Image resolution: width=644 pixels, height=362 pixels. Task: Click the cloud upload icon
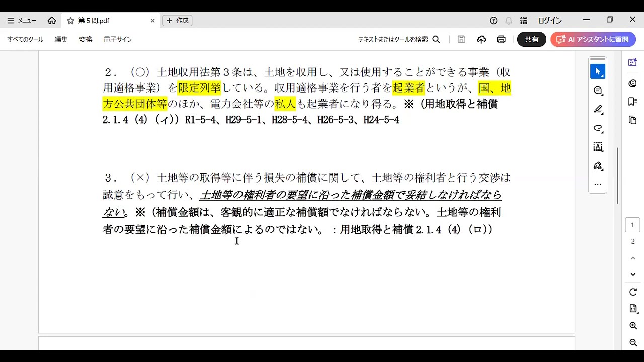pos(481,39)
